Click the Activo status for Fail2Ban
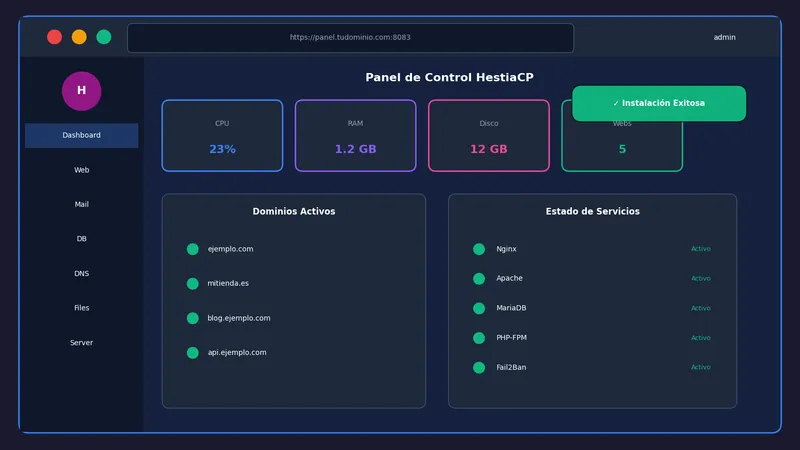 701,367
